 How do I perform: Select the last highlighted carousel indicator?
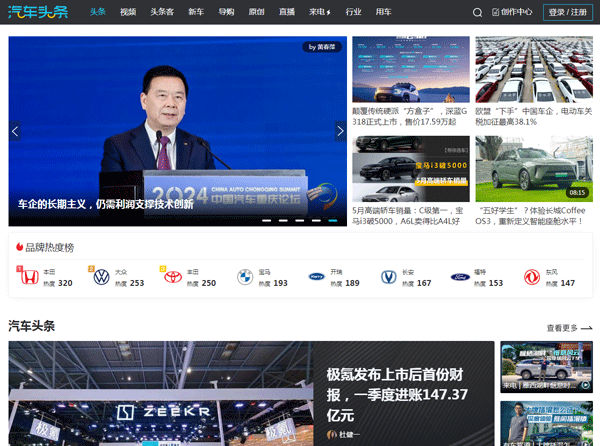point(333,220)
